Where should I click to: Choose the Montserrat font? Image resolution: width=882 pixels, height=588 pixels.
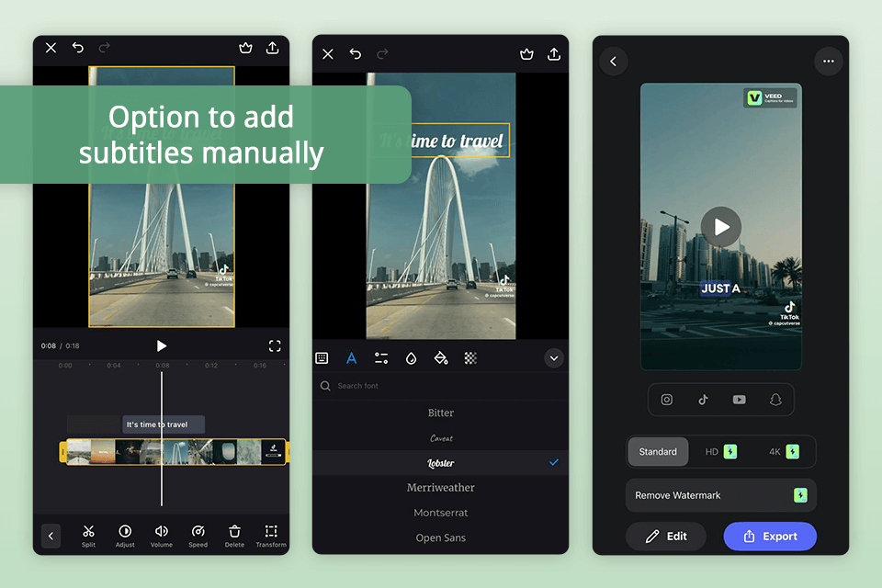point(440,513)
